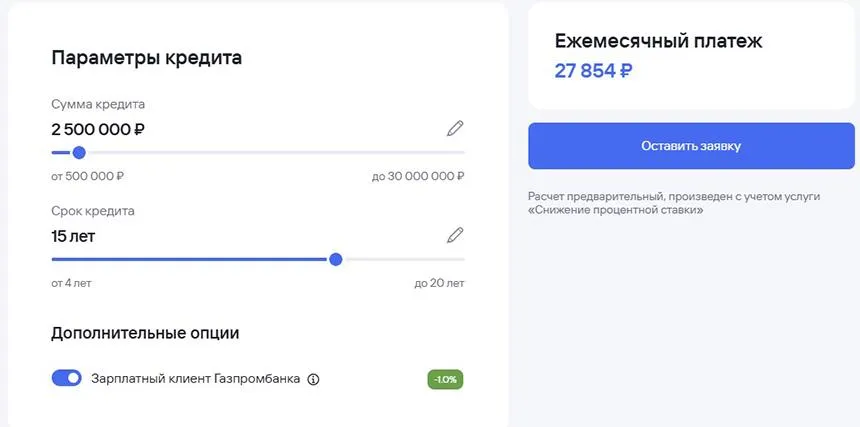This screenshot has width=860, height=427.
Task: Click the Параметры кредита heading
Action: tap(146, 57)
